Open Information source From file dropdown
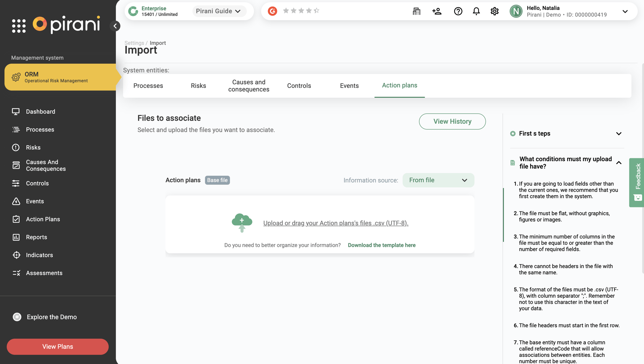The height and width of the screenshot is (364, 644). [x=438, y=180]
